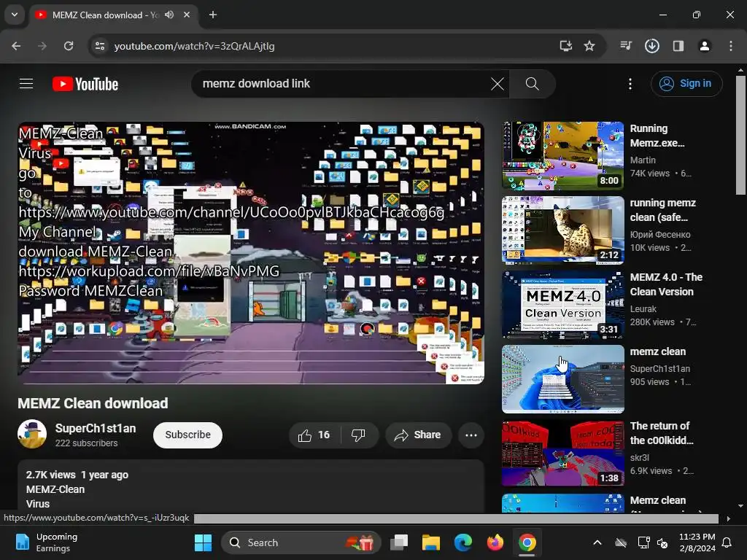Share the video
The width and height of the screenshot is (747, 560).
tap(418, 435)
